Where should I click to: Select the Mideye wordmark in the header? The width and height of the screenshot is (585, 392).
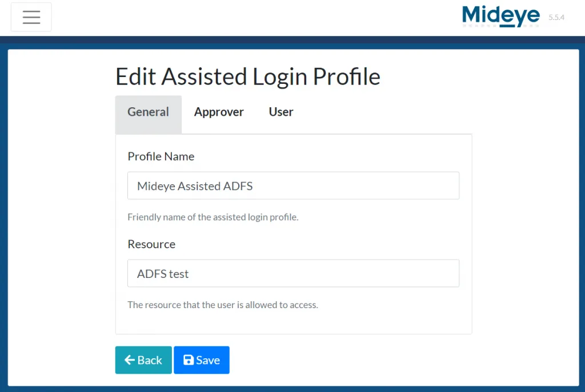(500, 17)
